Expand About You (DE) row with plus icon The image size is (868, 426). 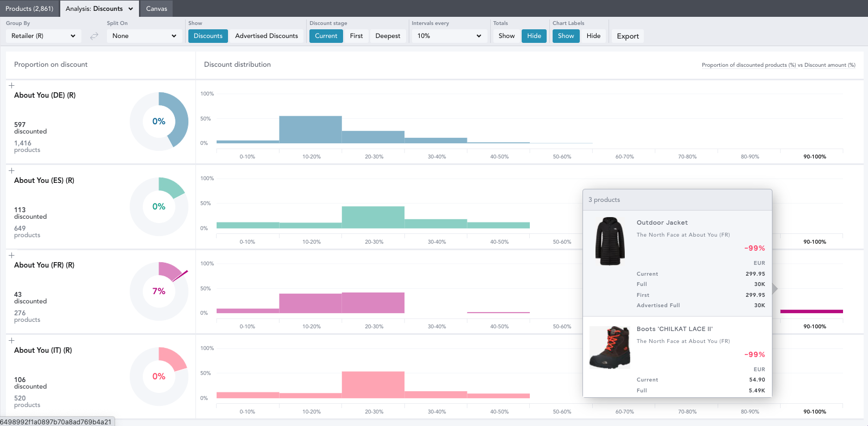[x=11, y=86]
